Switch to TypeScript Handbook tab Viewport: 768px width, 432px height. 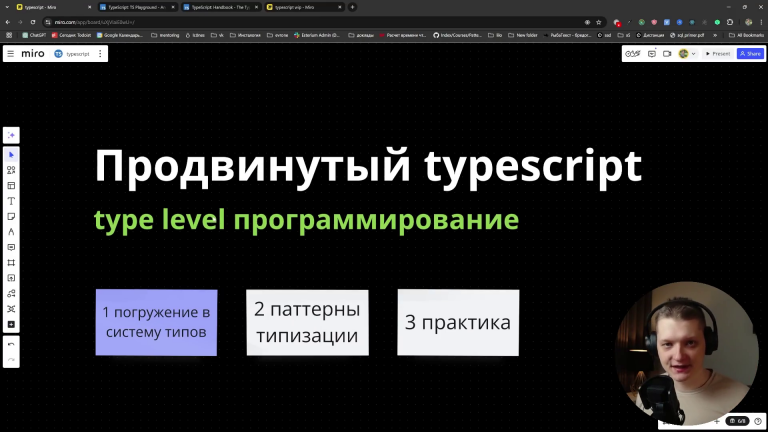point(221,7)
